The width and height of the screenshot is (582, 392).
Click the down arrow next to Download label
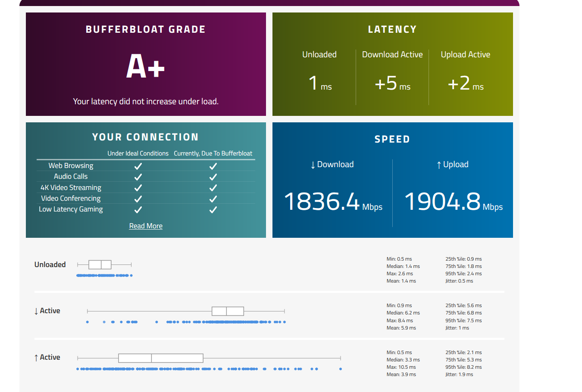(313, 165)
